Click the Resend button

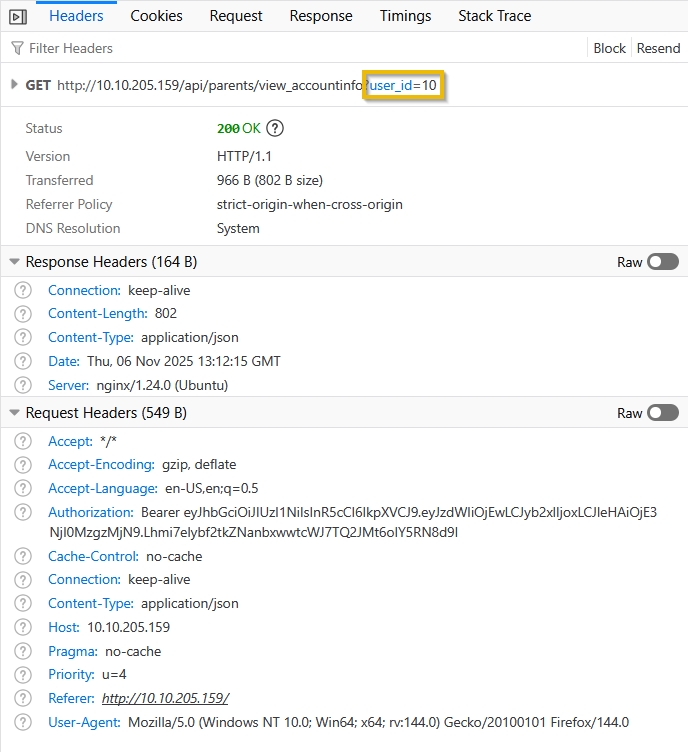tap(658, 48)
